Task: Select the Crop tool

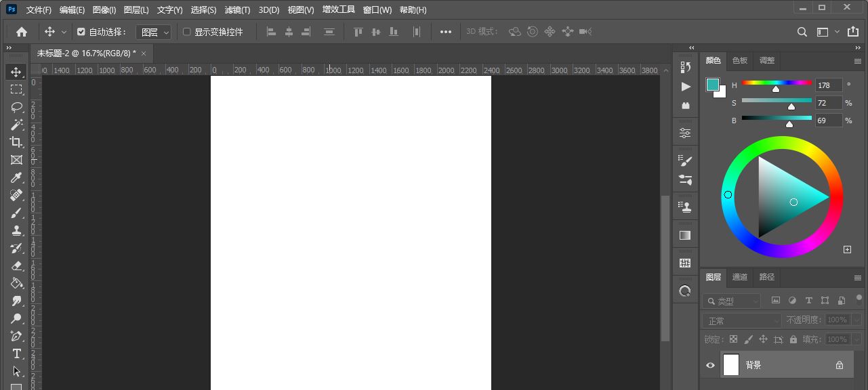Action: pyautogui.click(x=16, y=142)
